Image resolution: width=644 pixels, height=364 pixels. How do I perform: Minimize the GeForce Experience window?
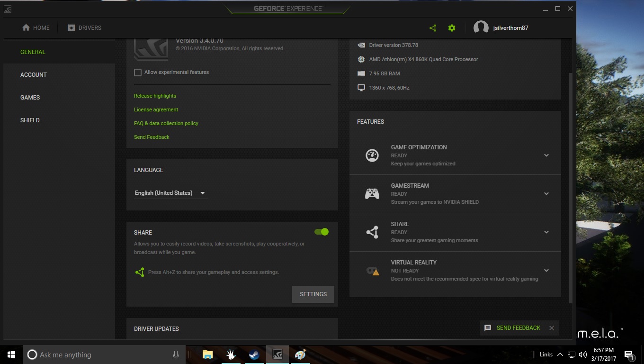(x=546, y=9)
